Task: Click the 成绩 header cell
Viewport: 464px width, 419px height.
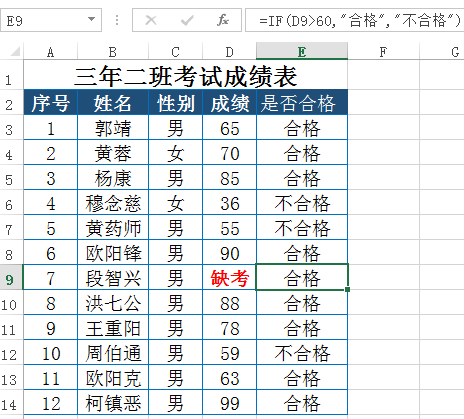Action: (x=229, y=102)
